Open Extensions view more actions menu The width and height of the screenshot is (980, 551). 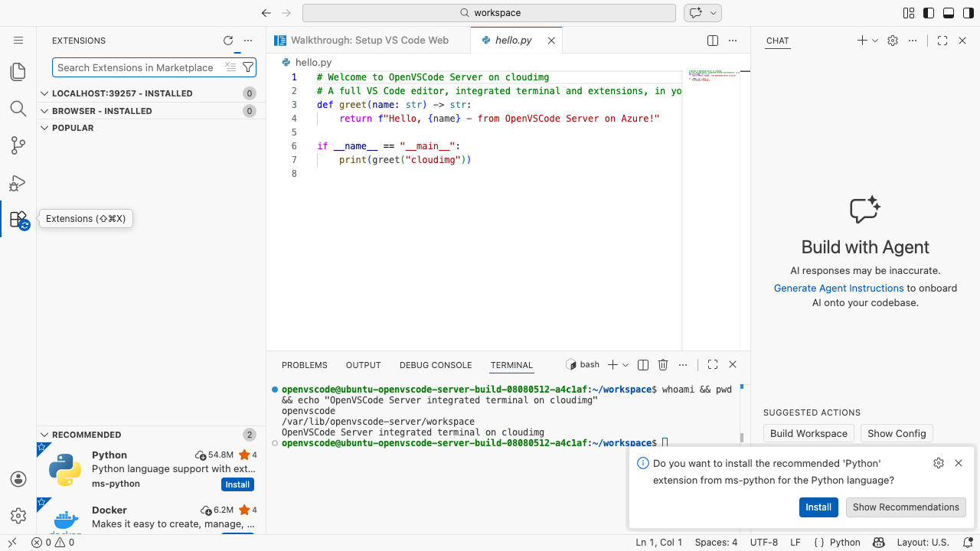click(247, 41)
